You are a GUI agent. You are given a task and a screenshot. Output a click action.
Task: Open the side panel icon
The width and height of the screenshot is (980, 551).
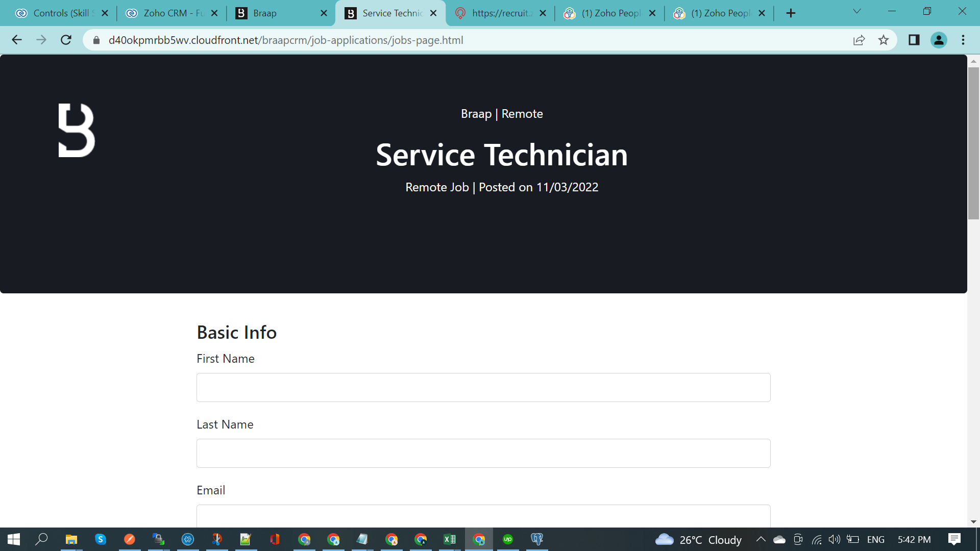(x=914, y=40)
